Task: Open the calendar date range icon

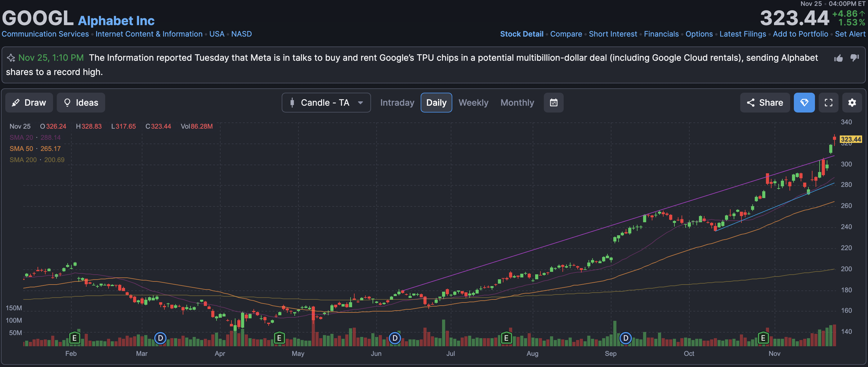Action: click(553, 103)
